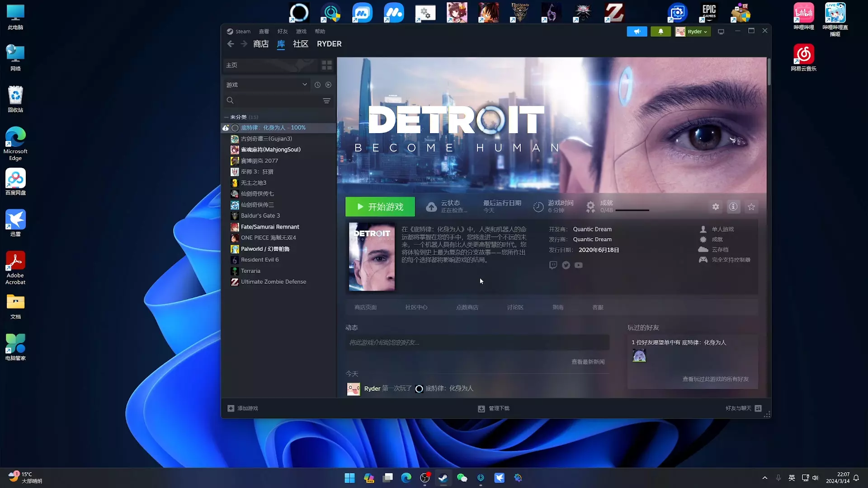Toggle ready-to-play filter icon
Image resolution: width=868 pixels, height=488 pixels.
[329, 85]
